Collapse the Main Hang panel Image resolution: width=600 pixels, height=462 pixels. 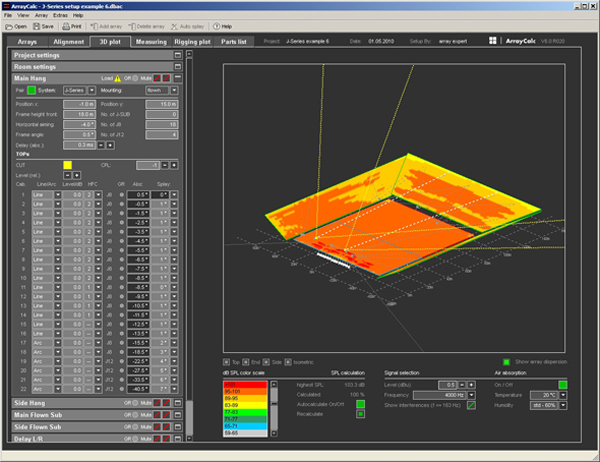(177, 78)
